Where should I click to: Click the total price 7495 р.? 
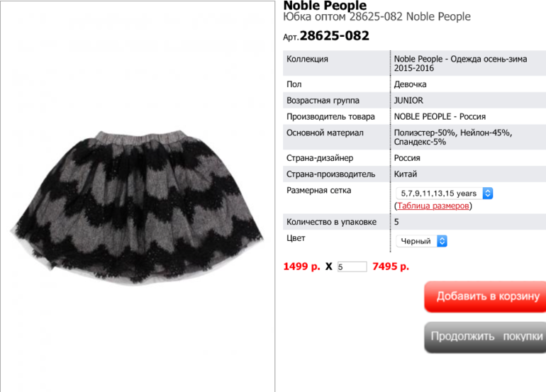click(391, 267)
